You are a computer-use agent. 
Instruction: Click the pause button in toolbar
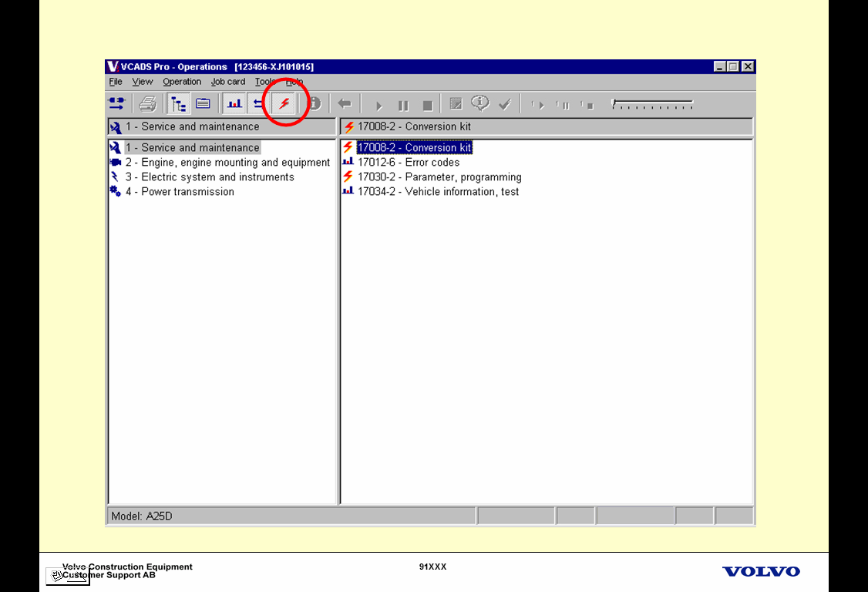(x=404, y=106)
